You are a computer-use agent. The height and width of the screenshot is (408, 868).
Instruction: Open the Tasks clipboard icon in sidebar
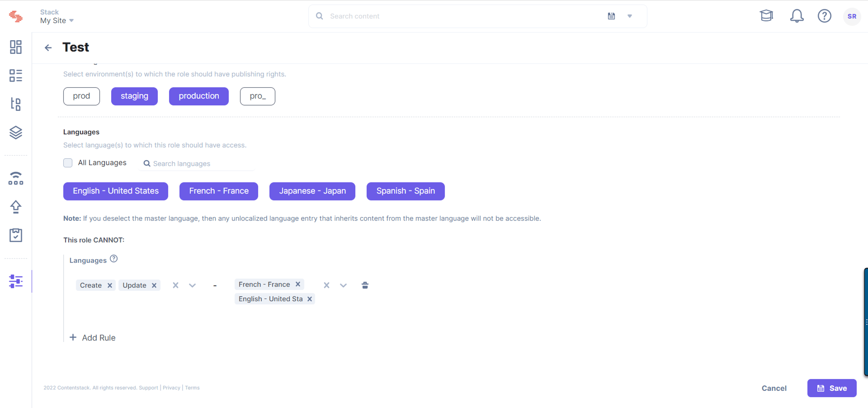tap(16, 235)
